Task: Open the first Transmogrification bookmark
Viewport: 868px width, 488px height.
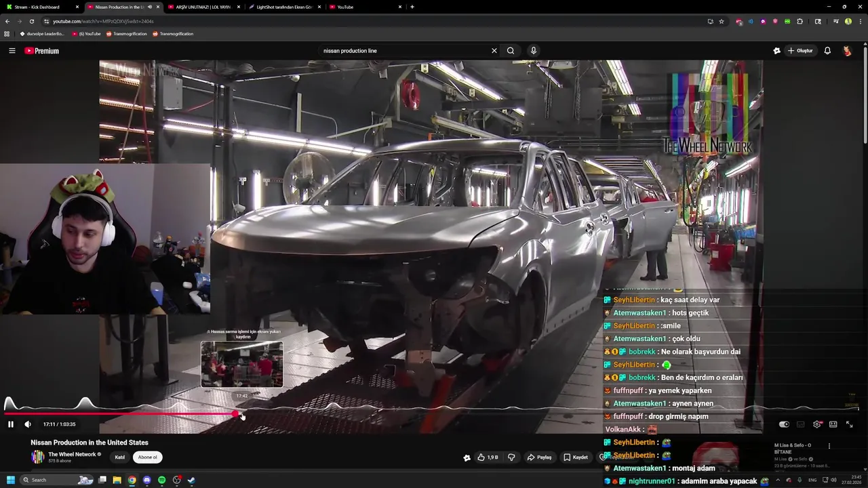Action: pos(127,34)
